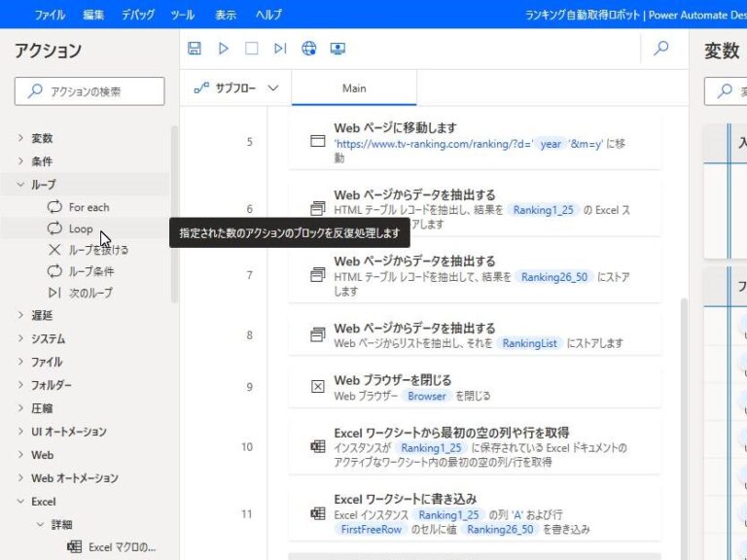Open the desktop recorder monitor icon
This screenshot has width=747, height=560.
coord(338,48)
